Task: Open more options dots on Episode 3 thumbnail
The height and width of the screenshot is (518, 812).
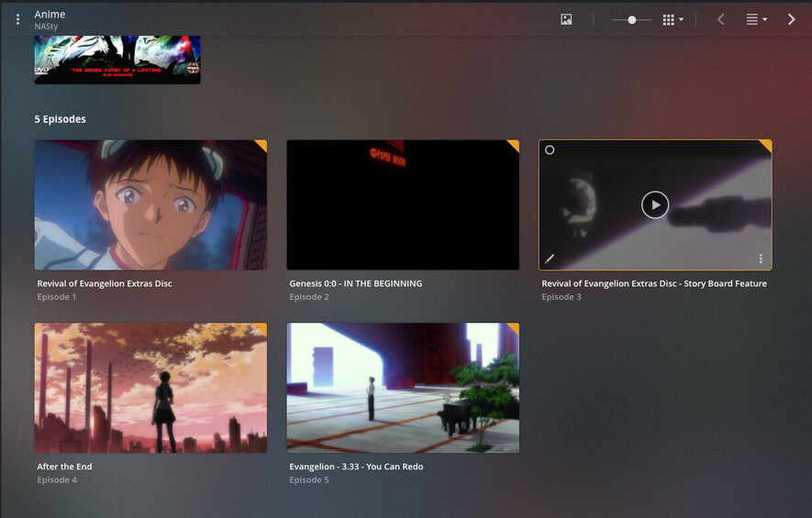Action: point(761,259)
